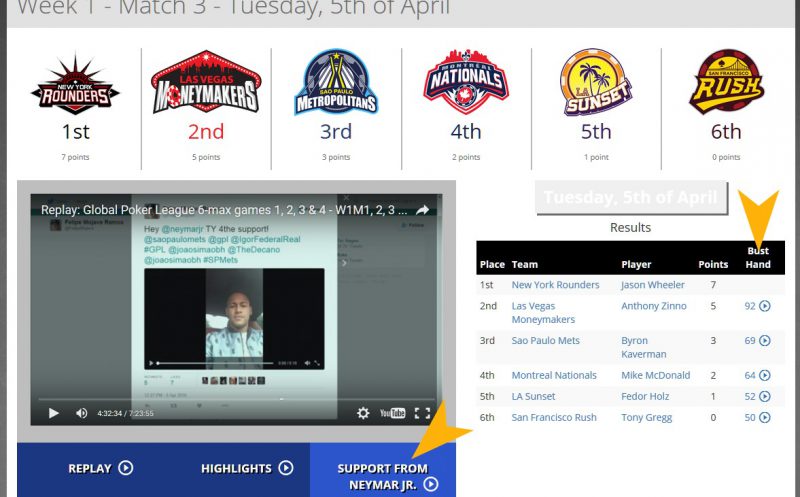Open the LA Sunset team link

pos(533,396)
